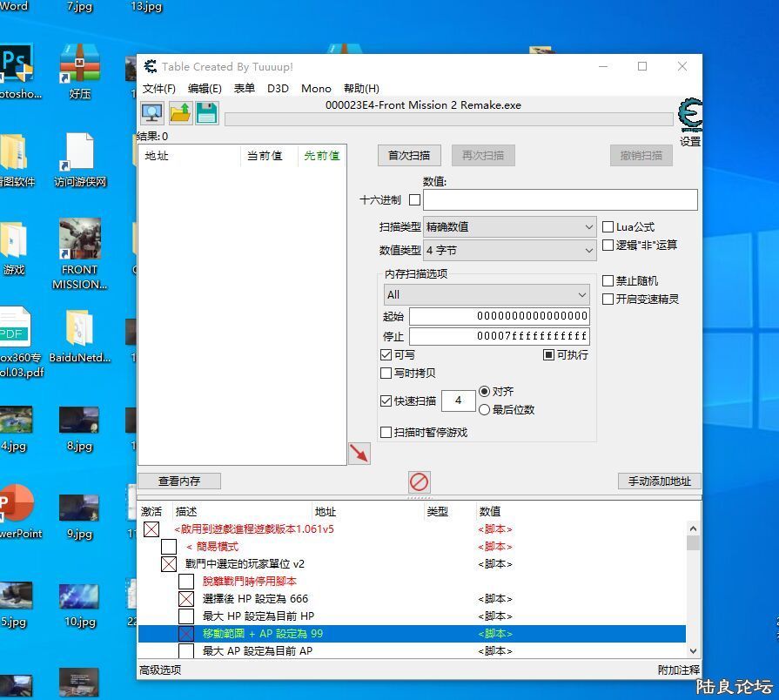The height and width of the screenshot is (700, 779).
Task: Enable the 十六进制 hex checkbox
Action: 414,200
